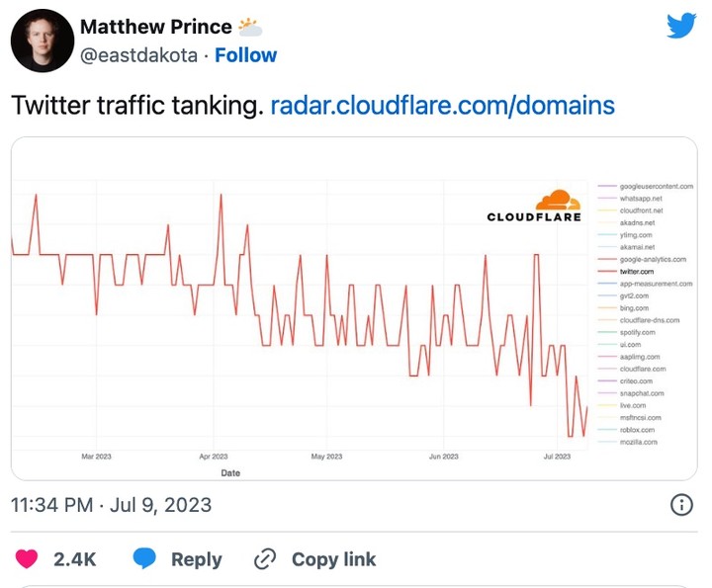Click the red twitter.com legend line swatch
712x588 pixels.
point(607,272)
